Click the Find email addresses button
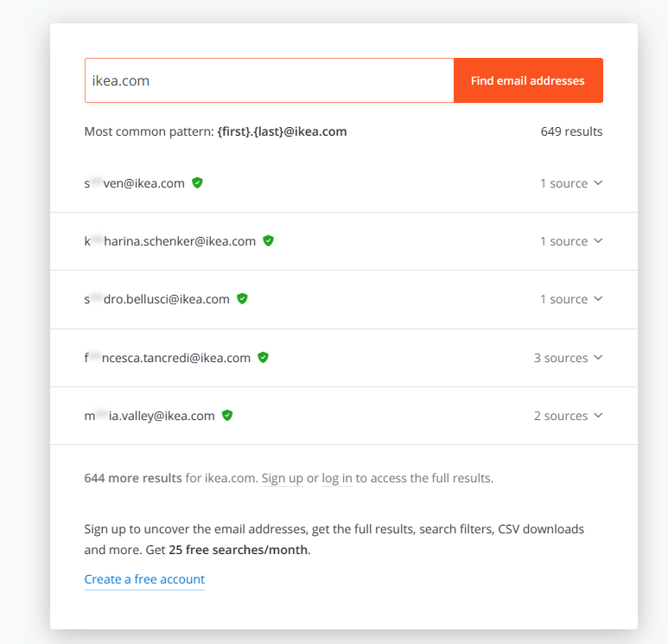The width and height of the screenshot is (668, 644). click(x=528, y=80)
